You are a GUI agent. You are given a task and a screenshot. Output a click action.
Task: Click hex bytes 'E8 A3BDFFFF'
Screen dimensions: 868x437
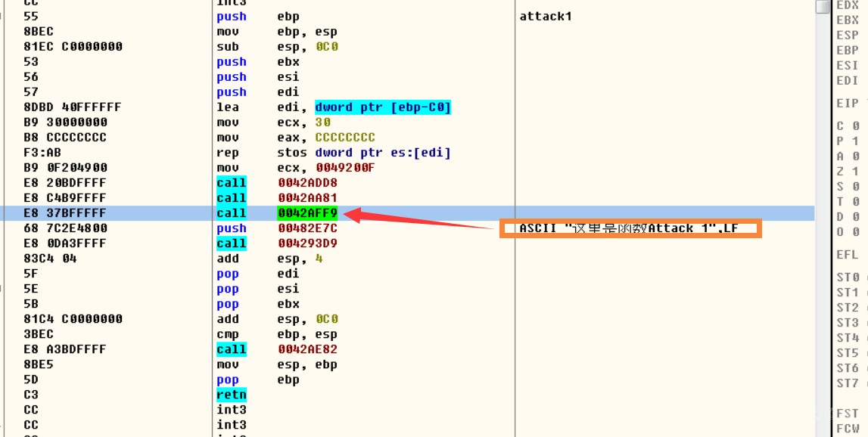point(65,349)
